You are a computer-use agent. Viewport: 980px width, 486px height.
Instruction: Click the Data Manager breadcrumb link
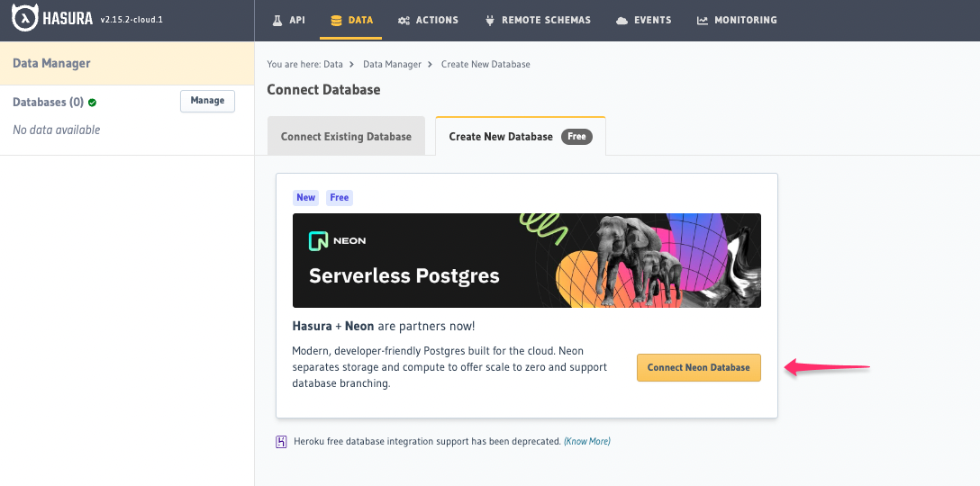[392, 64]
